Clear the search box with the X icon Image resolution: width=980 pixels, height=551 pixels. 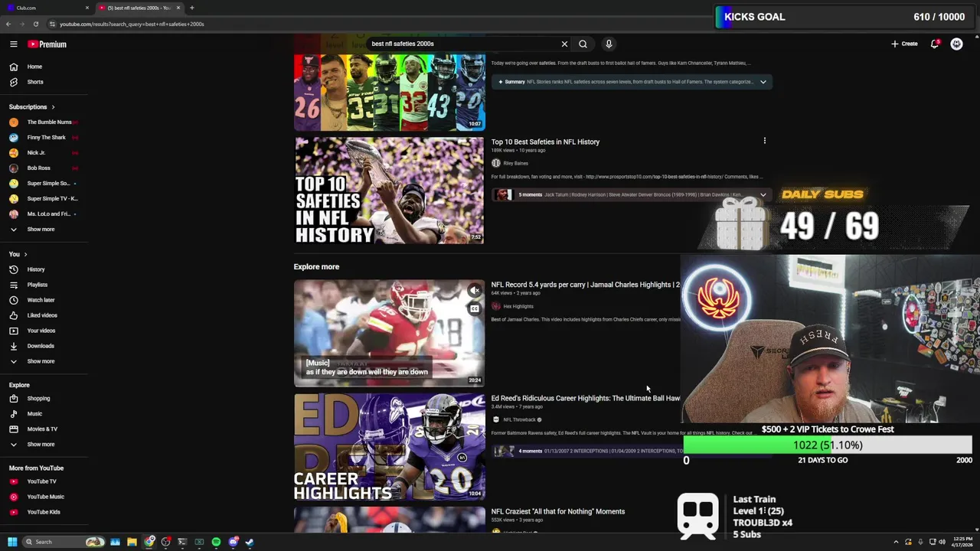tap(564, 44)
